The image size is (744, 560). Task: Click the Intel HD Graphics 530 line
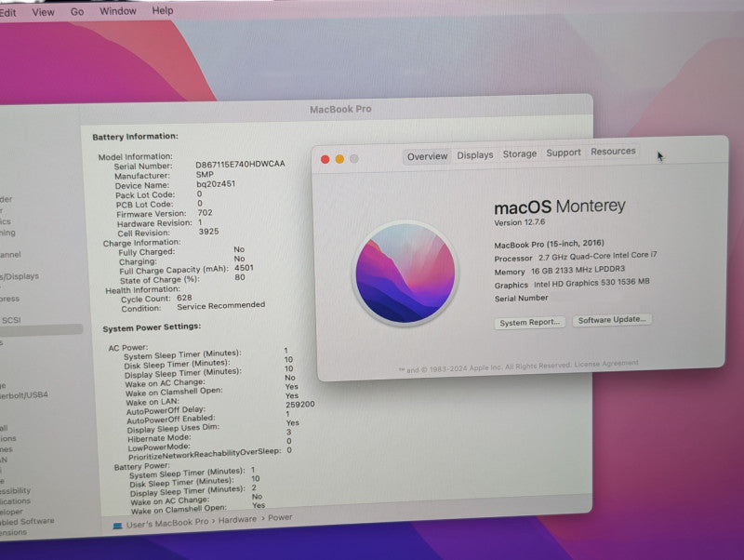(572, 284)
